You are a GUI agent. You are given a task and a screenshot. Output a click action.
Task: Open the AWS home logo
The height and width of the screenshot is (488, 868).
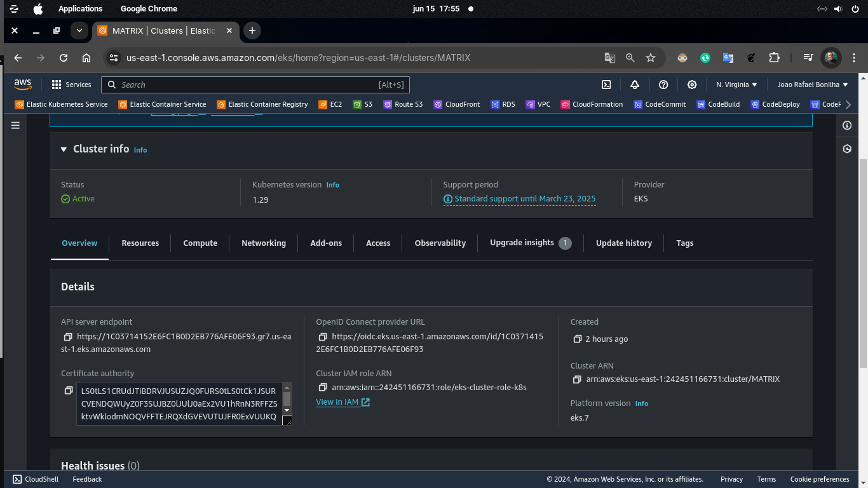(x=23, y=85)
